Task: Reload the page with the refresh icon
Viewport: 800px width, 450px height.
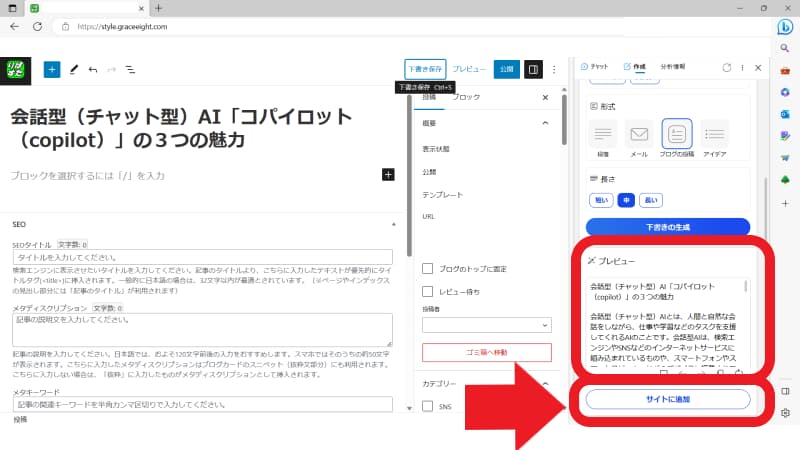Action: 37,27
